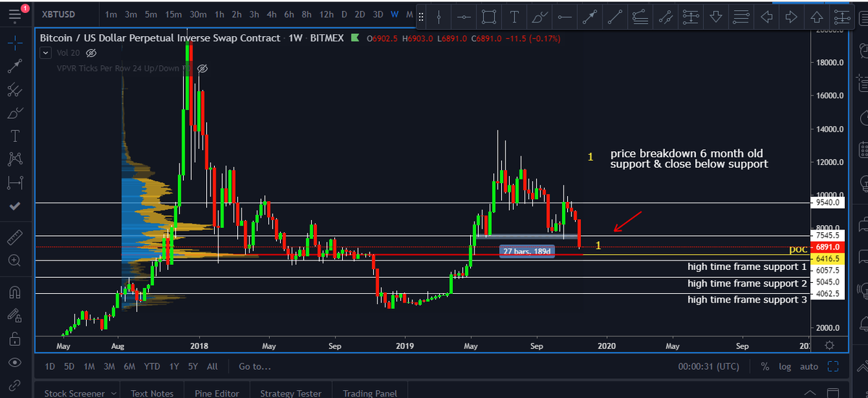The height and width of the screenshot is (398, 868).
Task: Open the Strategy Tester tab
Action: [x=290, y=393]
